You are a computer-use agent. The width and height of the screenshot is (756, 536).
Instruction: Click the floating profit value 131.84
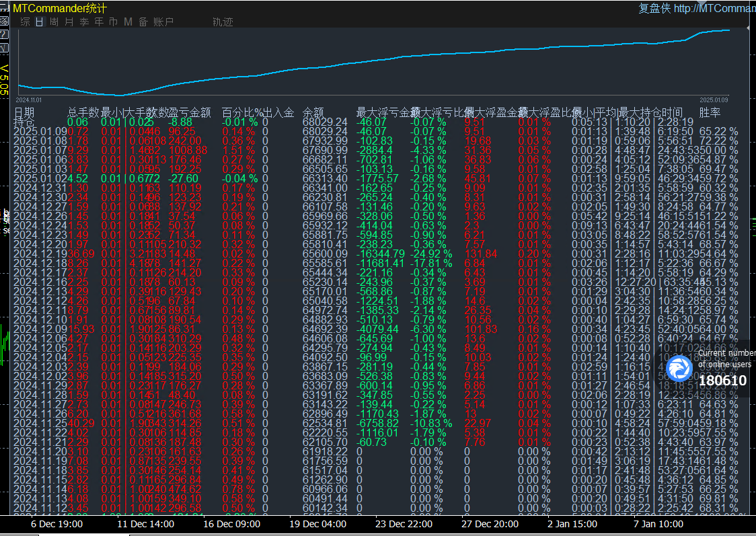480,254
